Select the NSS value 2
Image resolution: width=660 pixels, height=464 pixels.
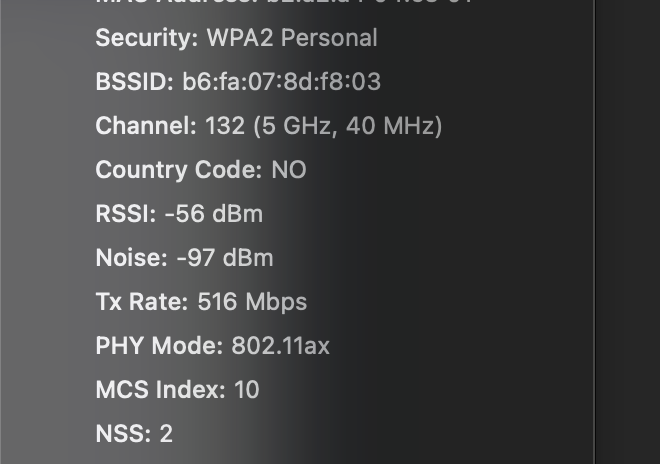point(166,433)
